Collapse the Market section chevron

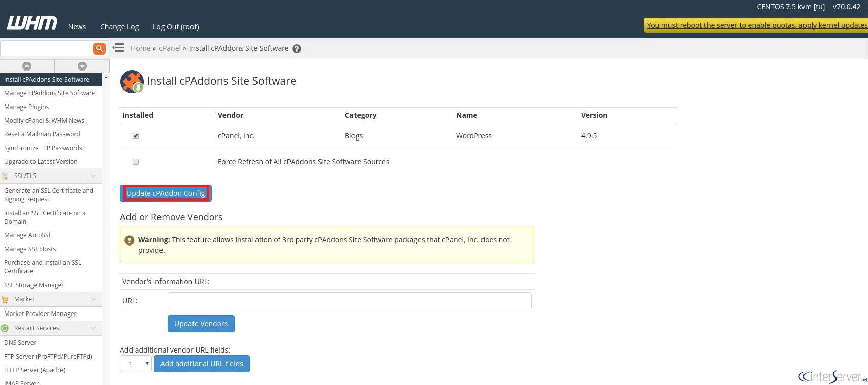(x=93, y=299)
